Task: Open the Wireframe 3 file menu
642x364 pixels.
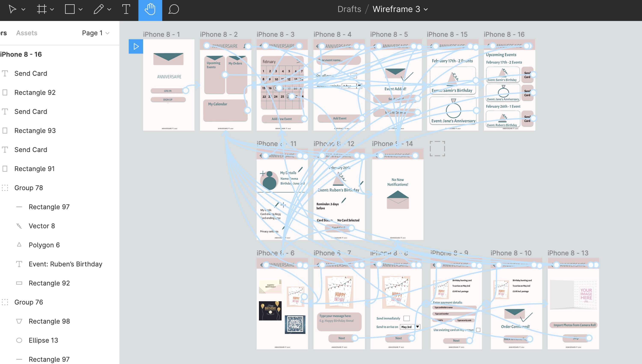Action: coord(400,9)
